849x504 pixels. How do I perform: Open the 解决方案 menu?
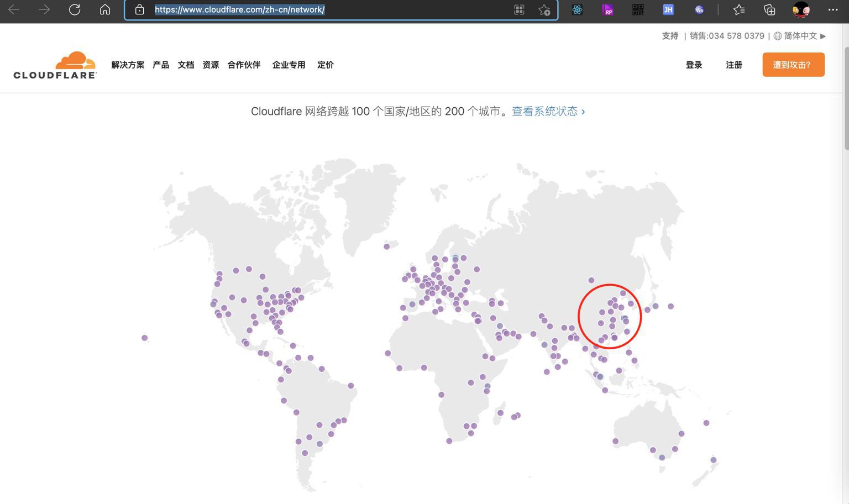pyautogui.click(x=128, y=65)
